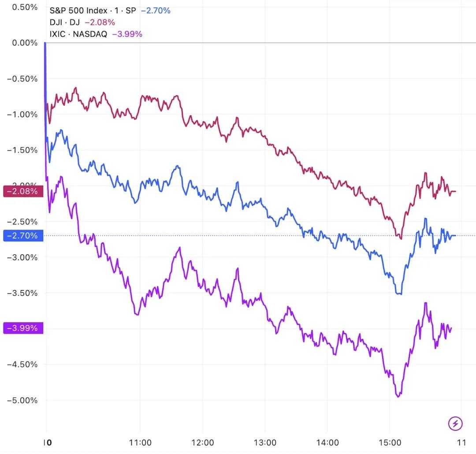
Task: Click the purple −3.99% price axis tag
Action: coord(23,328)
